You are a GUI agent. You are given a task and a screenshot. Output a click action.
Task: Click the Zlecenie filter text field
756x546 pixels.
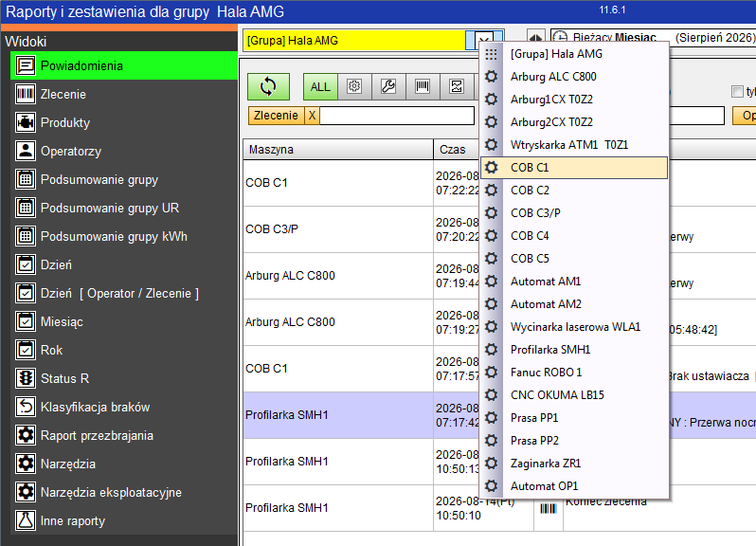[x=397, y=116]
